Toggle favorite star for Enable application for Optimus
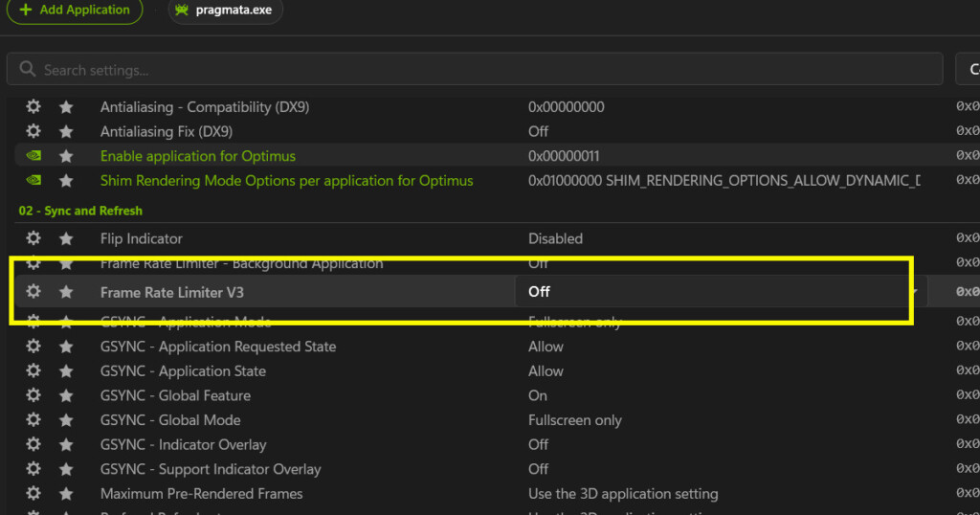The height and width of the screenshot is (515, 980). (66, 156)
